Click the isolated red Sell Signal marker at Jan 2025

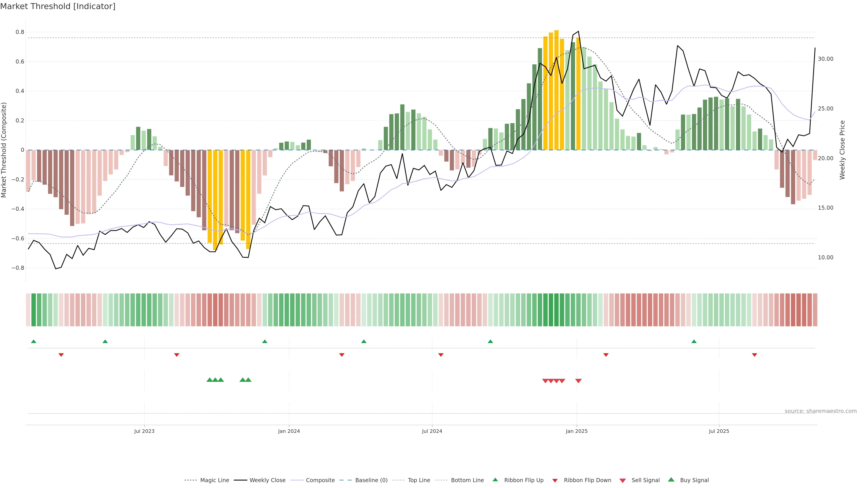(578, 381)
